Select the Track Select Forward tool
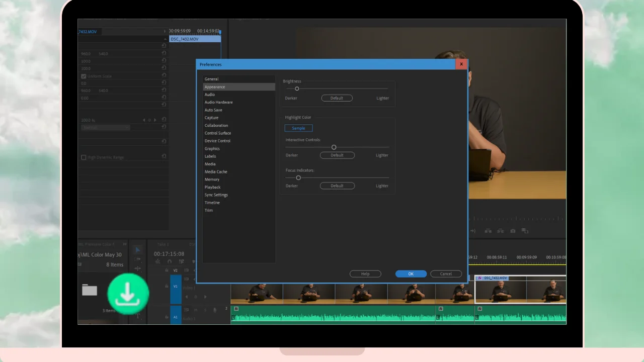Image resolution: width=644 pixels, height=362 pixels. coord(137,259)
